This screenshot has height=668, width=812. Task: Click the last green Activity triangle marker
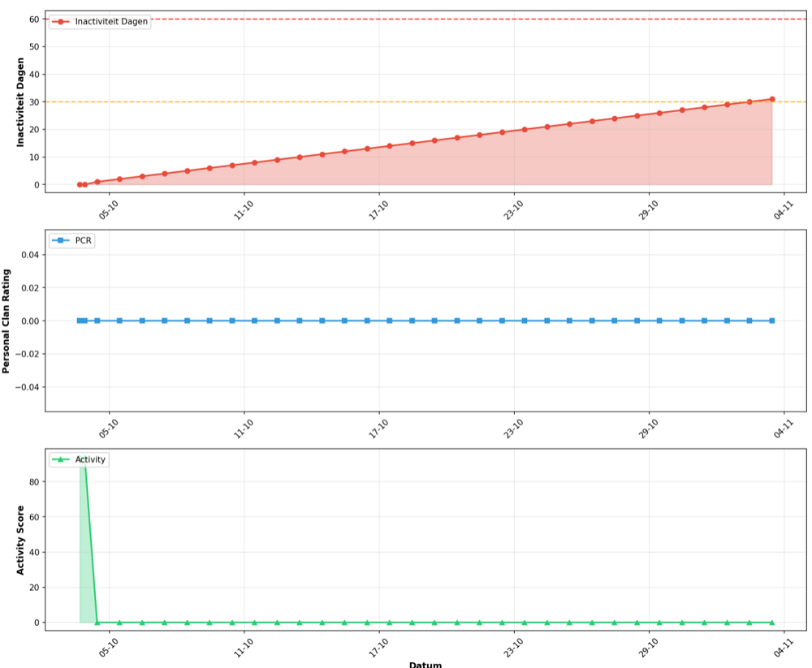771,623
